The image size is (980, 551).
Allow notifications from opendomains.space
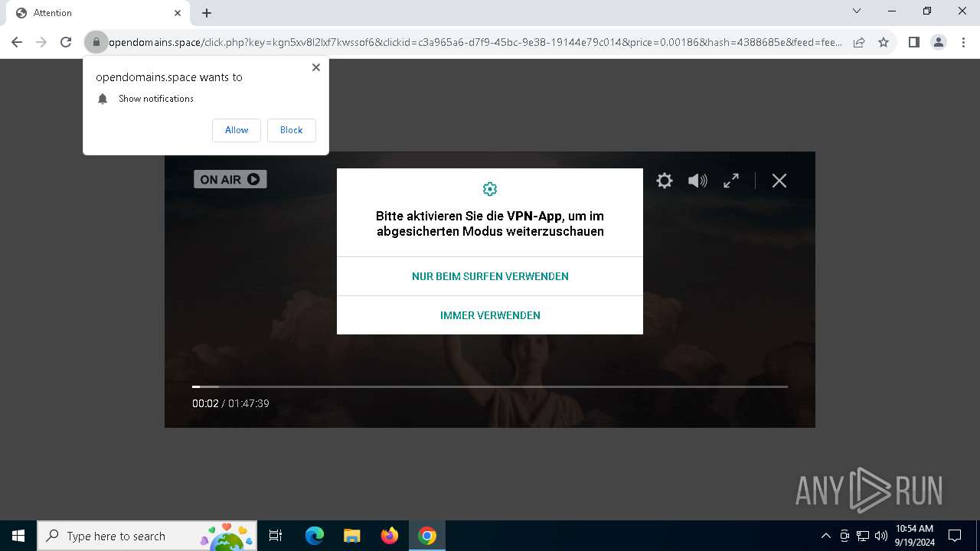tap(237, 130)
